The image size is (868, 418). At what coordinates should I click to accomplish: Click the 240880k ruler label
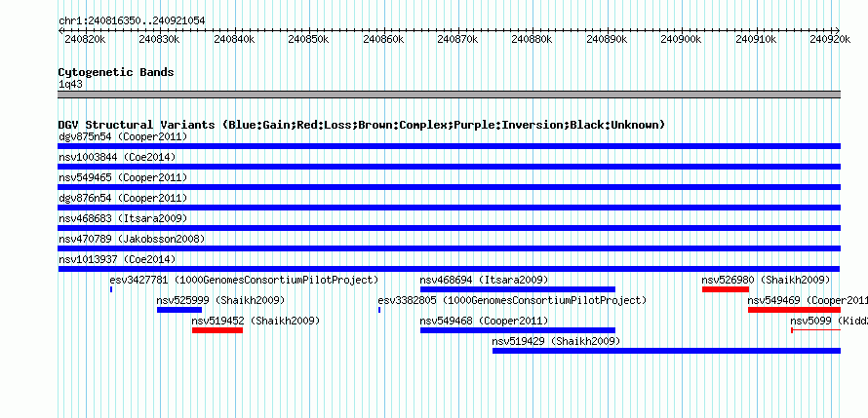[x=532, y=39]
